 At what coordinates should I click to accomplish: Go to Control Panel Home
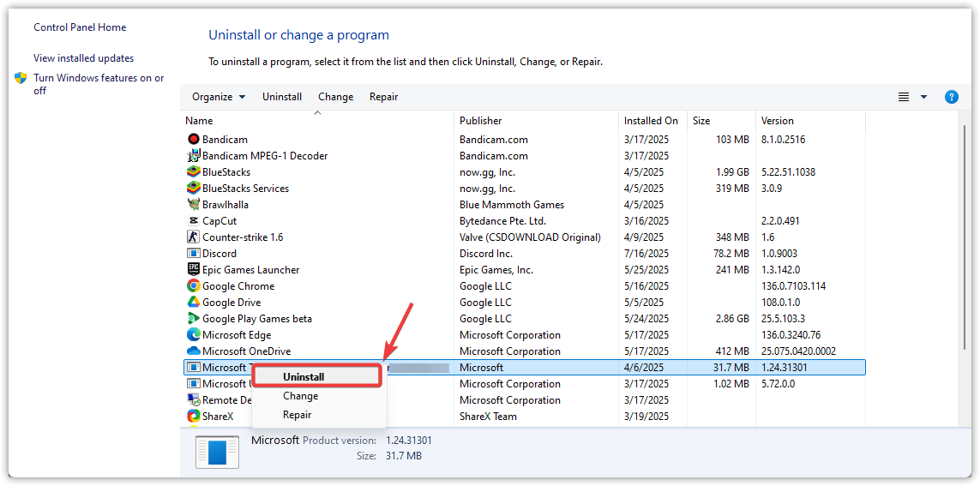pyautogui.click(x=80, y=27)
